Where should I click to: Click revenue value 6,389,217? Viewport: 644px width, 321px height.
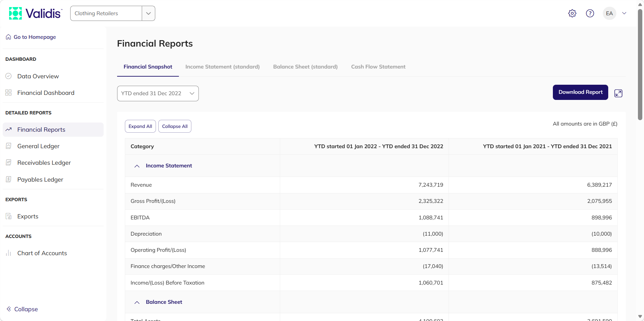pyautogui.click(x=599, y=185)
